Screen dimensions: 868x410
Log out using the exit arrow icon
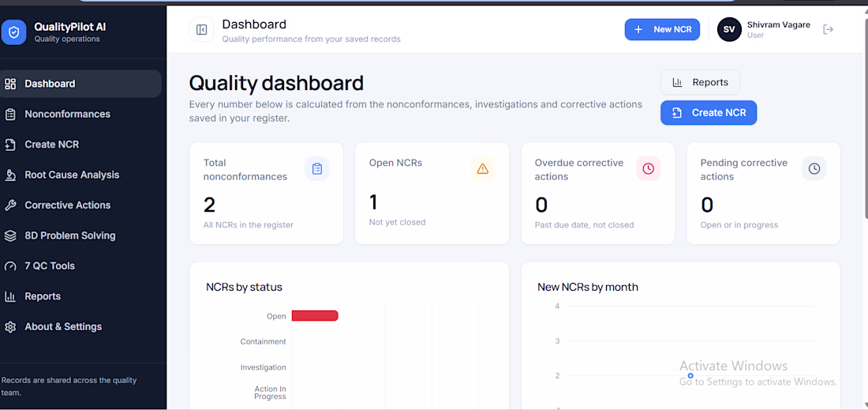tap(828, 29)
